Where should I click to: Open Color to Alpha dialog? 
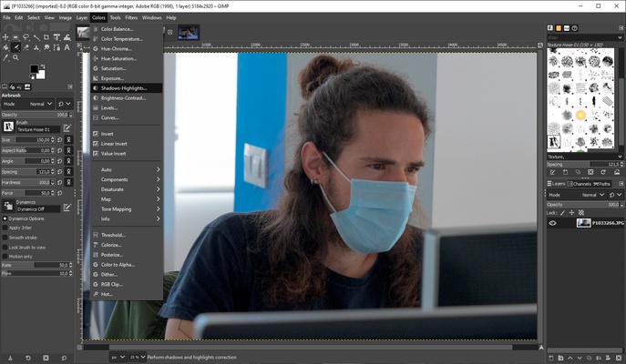click(127, 264)
